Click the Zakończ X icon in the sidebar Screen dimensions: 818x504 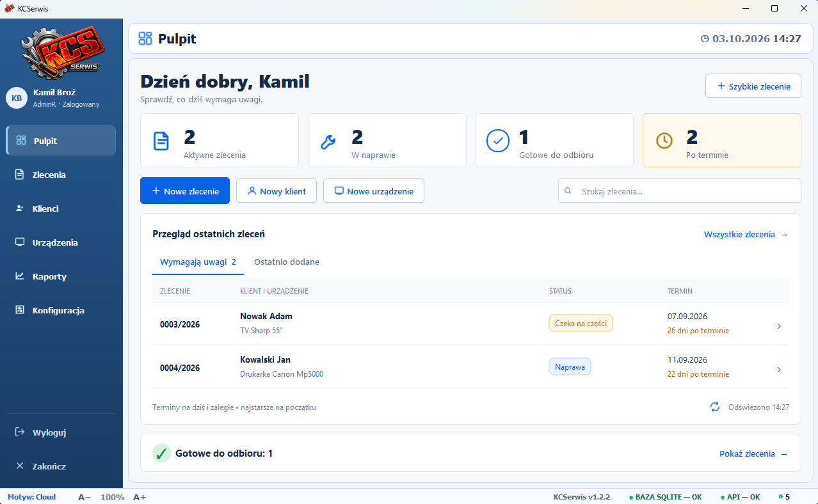click(20, 466)
